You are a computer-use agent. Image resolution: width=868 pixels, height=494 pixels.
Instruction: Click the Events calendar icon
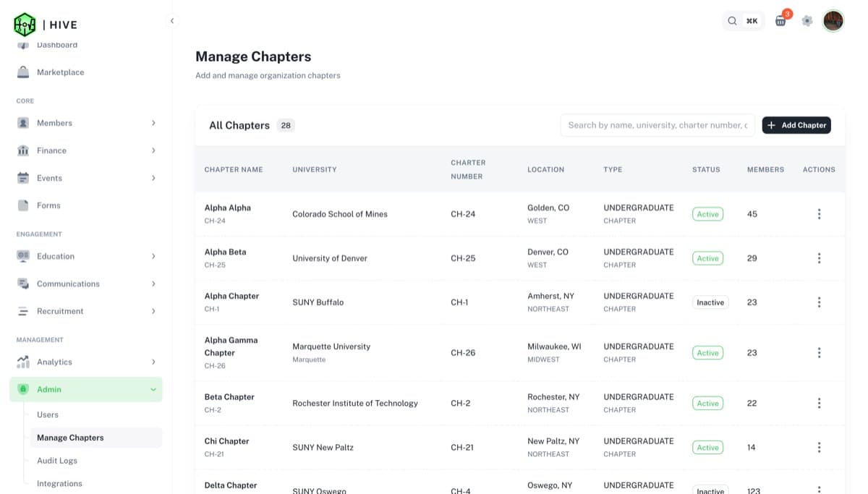tap(23, 178)
